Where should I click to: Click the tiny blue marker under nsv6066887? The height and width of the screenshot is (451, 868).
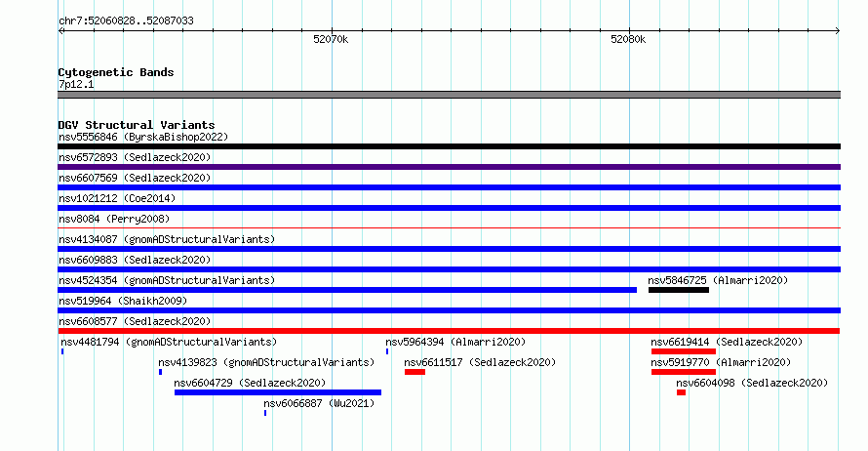click(x=265, y=413)
